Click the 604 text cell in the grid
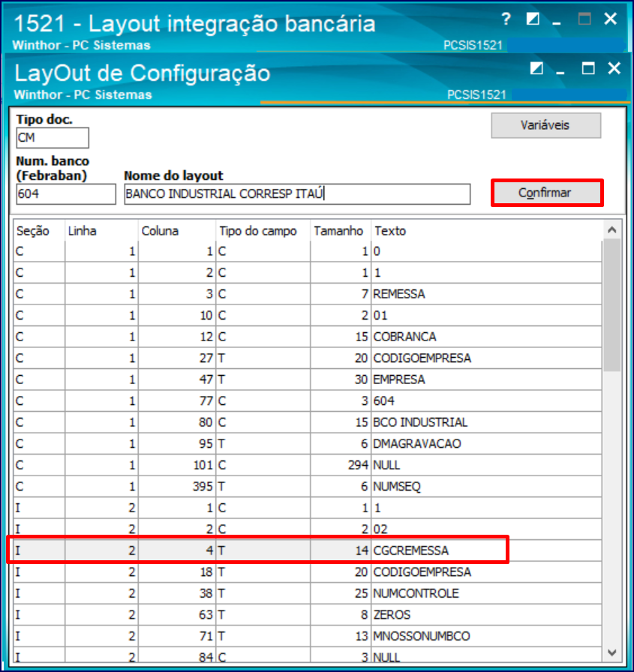This screenshot has width=634, height=672. [x=486, y=401]
